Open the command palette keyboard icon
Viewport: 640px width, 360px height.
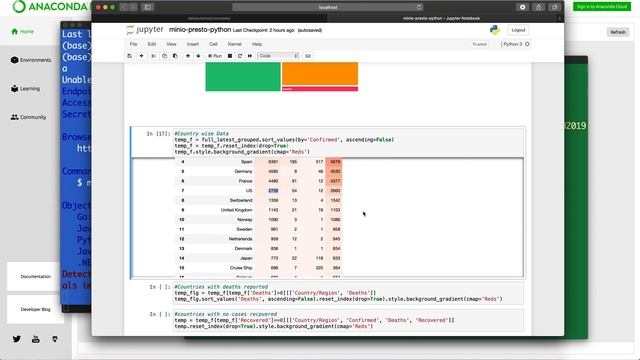pos(308,56)
